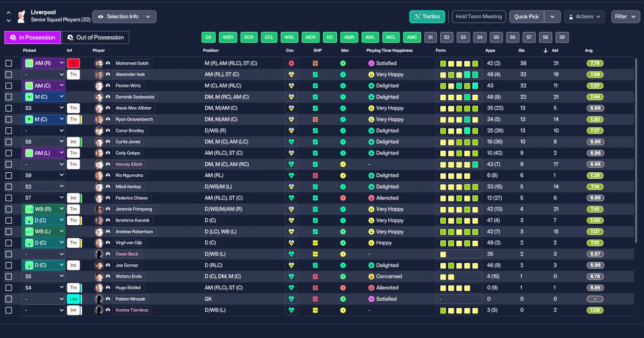Click Fabian Mrozek's Loa loan badge
This screenshot has width=644, height=338.
(x=73, y=299)
